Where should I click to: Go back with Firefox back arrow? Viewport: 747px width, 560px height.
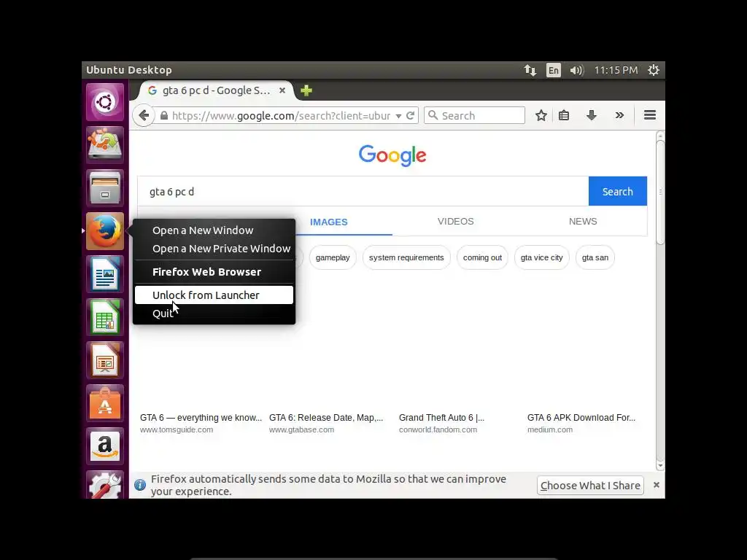click(x=144, y=115)
